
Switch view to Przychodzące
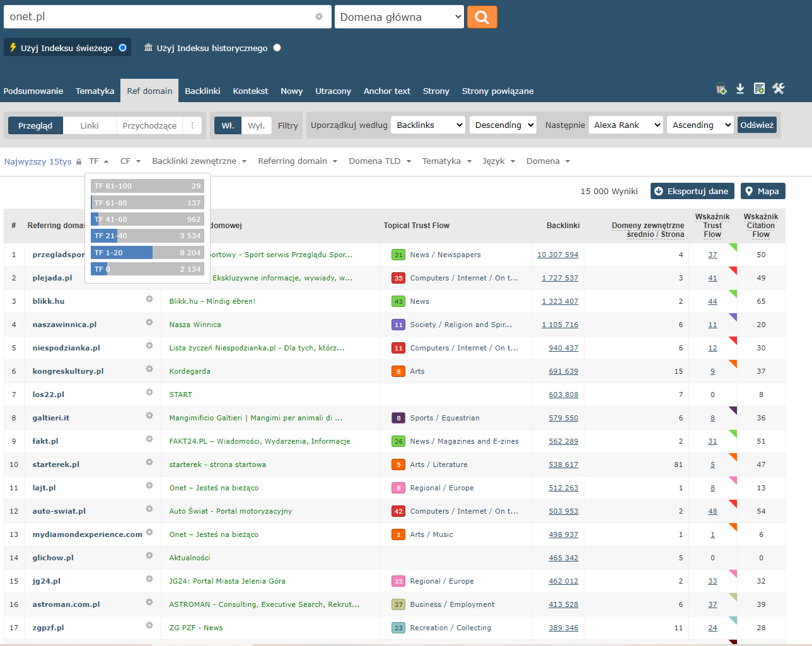[149, 125]
